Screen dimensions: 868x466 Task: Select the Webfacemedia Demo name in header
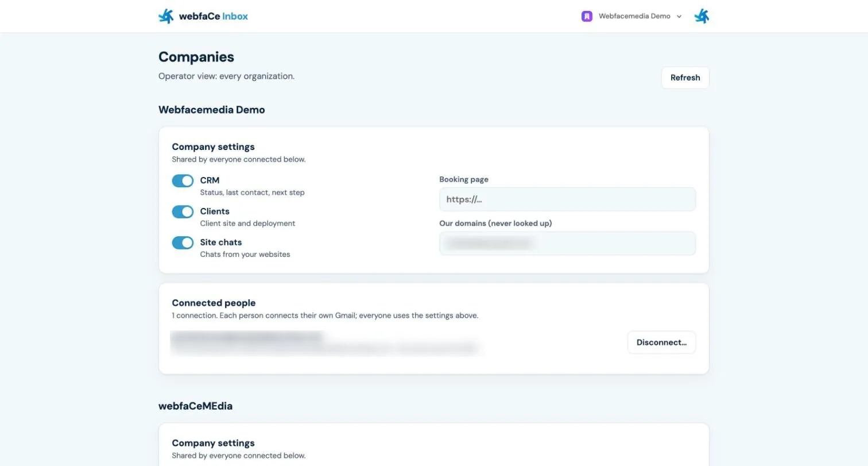(x=634, y=16)
